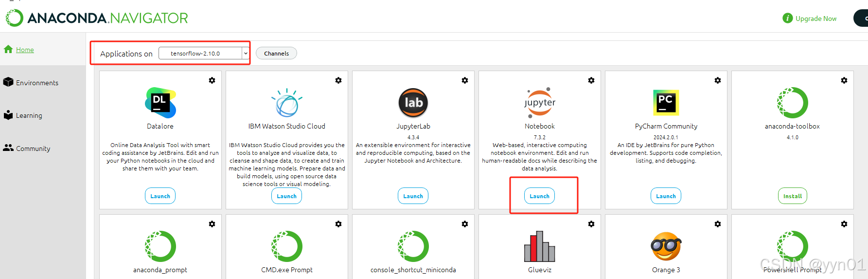Viewport: 868px width, 279px height.
Task: Click the Glueviz bar chart icon
Action: (540, 246)
